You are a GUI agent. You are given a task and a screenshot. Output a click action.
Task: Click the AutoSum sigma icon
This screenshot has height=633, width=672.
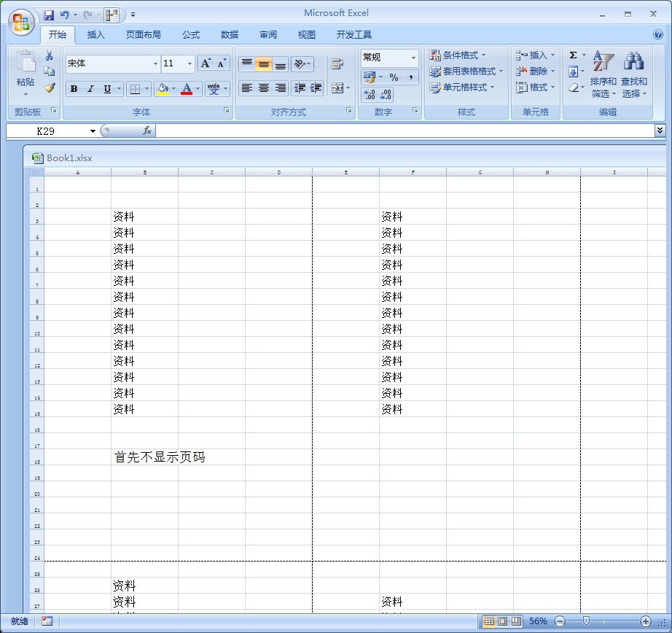(x=573, y=55)
